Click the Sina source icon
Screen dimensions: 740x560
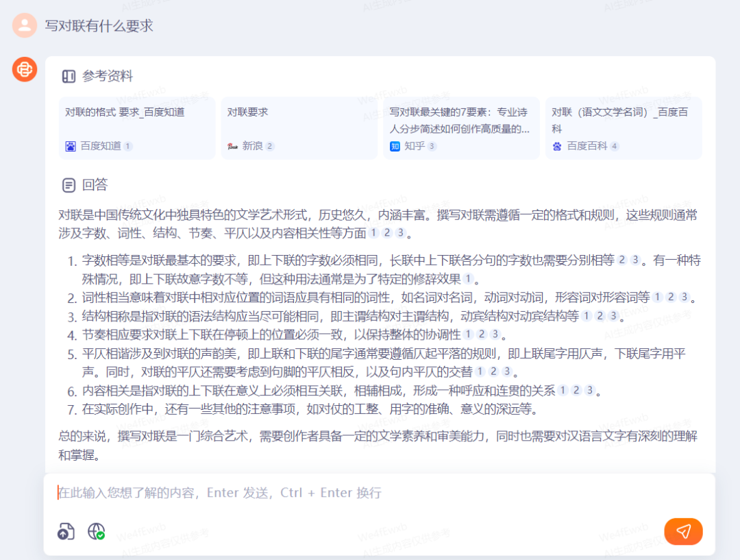click(233, 147)
